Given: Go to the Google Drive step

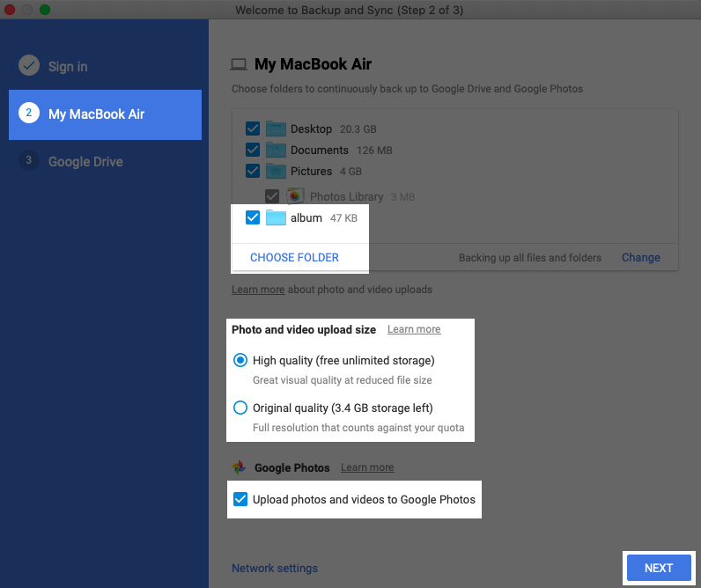Looking at the screenshot, I should click(85, 162).
